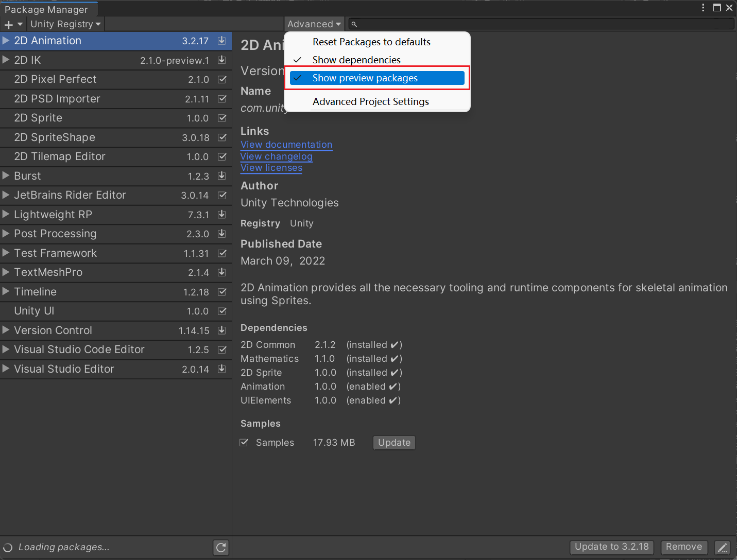Toggle Show dependencies menu option
This screenshot has width=737, height=560.
pyautogui.click(x=377, y=60)
